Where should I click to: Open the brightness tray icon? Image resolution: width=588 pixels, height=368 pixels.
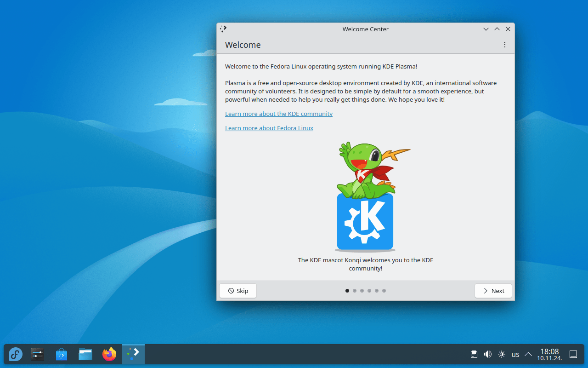502,354
